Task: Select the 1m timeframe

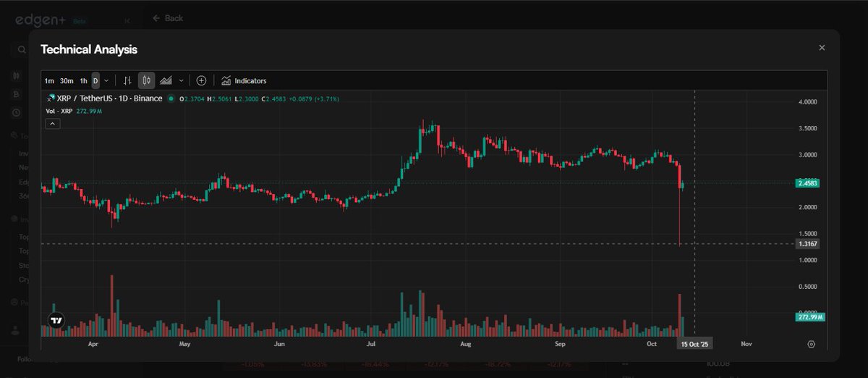Action: [49, 80]
